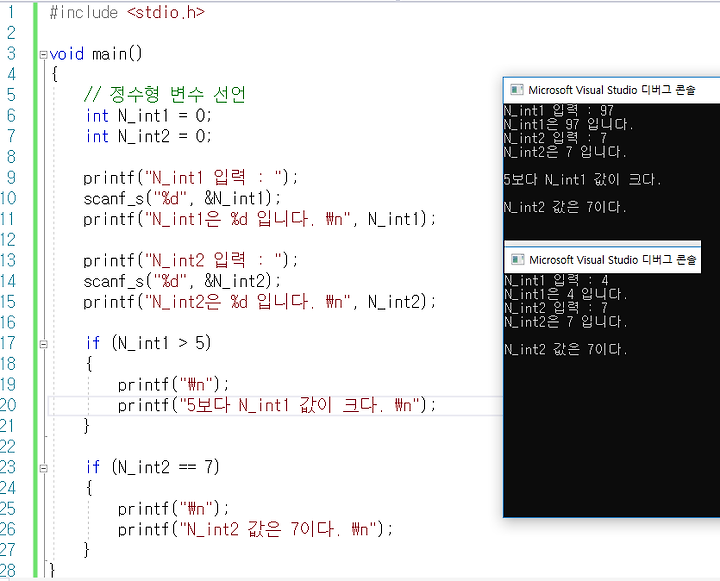Collapse the if (N_int2 == 7) block

pos(44,468)
